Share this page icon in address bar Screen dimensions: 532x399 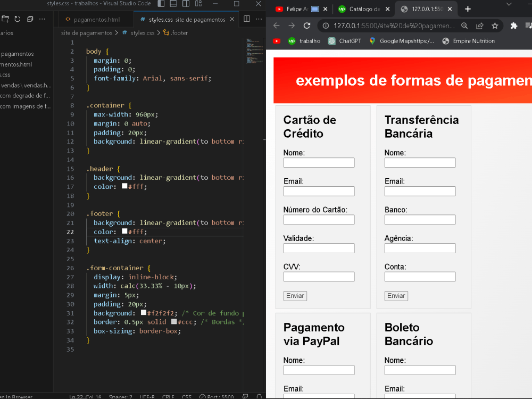pyautogui.click(x=480, y=26)
